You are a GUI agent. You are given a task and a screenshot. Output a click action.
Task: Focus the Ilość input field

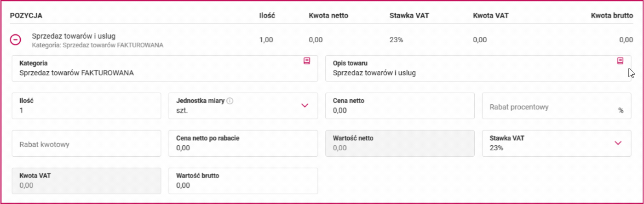pyautogui.click(x=86, y=106)
